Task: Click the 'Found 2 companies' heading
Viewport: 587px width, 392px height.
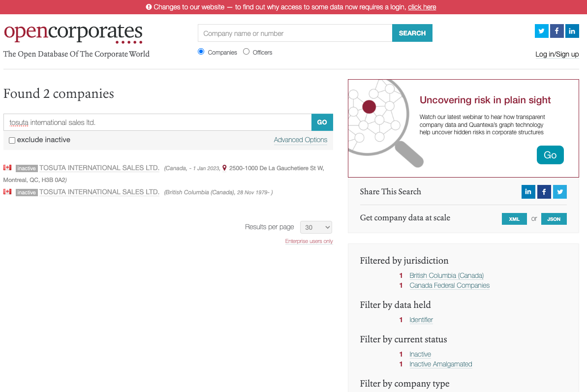Action: pos(59,93)
